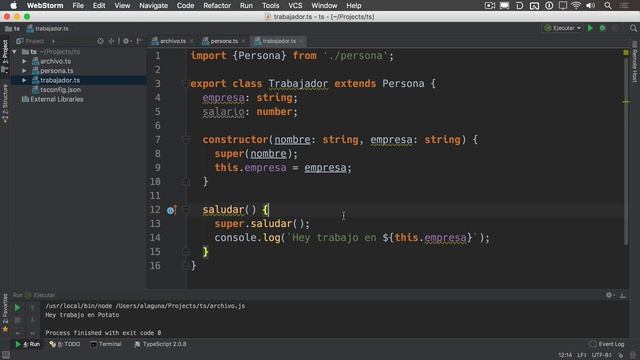This screenshot has height=360, width=640.
Task: Close the trabajador.ts tab
Action: 302,41
